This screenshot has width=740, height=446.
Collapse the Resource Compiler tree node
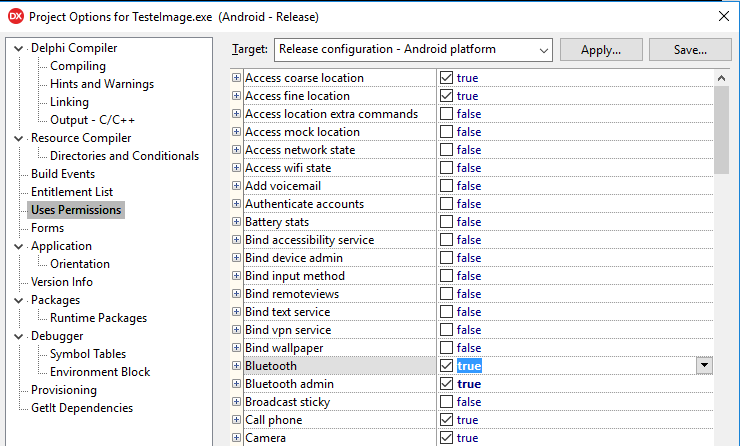coord(18,138)
